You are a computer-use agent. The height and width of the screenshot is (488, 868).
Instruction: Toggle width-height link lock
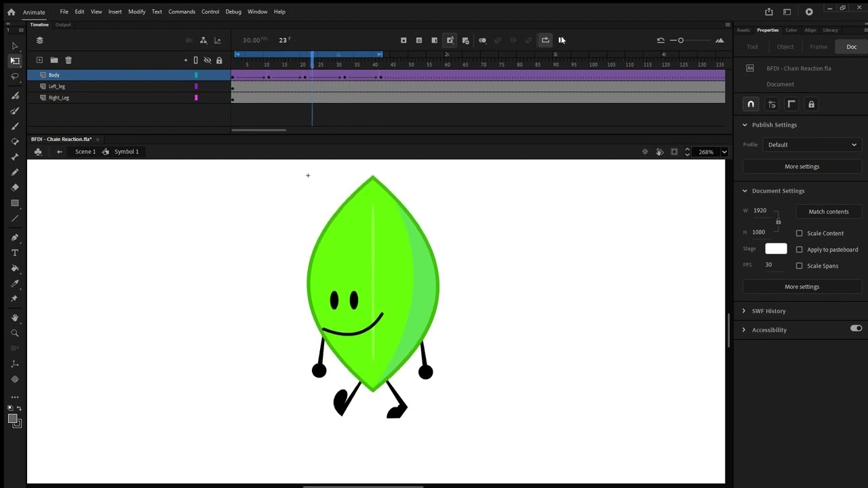point(778,222)
